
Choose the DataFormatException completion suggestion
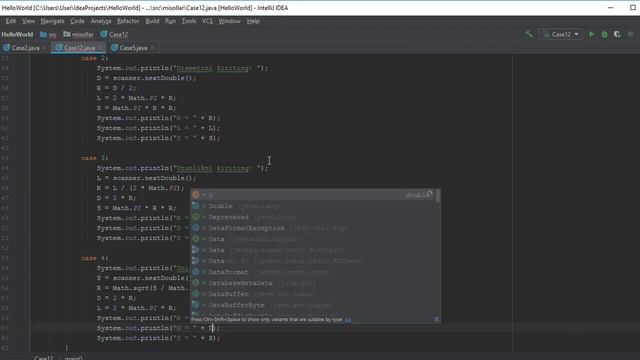click(x=313, y=228)
